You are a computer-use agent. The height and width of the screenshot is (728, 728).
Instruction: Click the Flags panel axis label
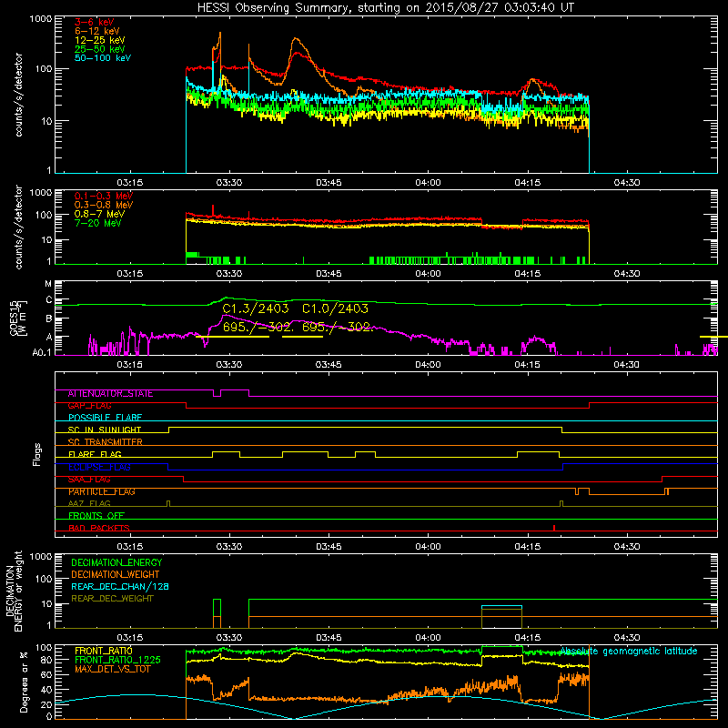tap(37, 454)
